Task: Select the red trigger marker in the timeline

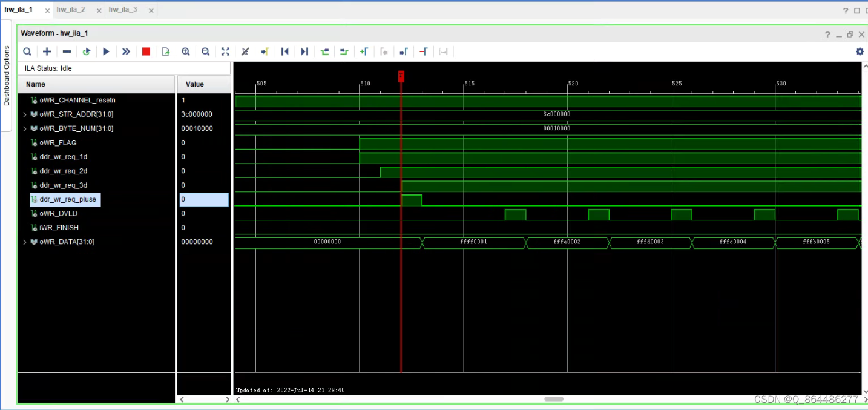Action: point(401,76)
